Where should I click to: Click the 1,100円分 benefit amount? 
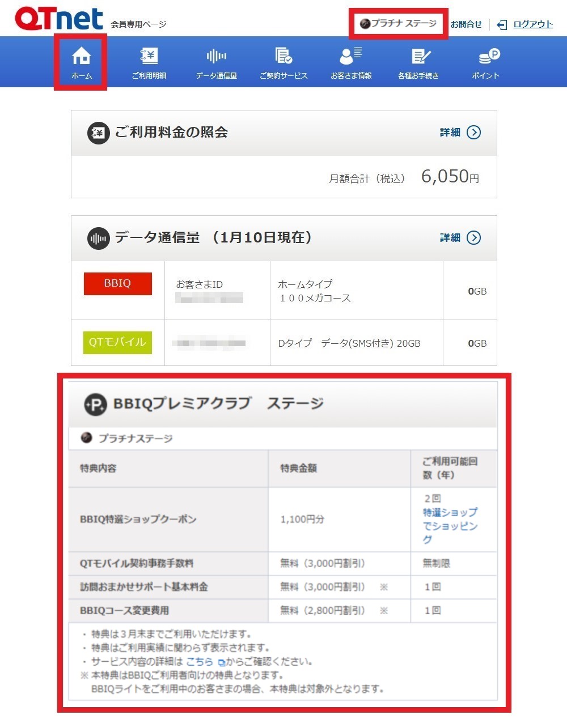tap(302, 519)
